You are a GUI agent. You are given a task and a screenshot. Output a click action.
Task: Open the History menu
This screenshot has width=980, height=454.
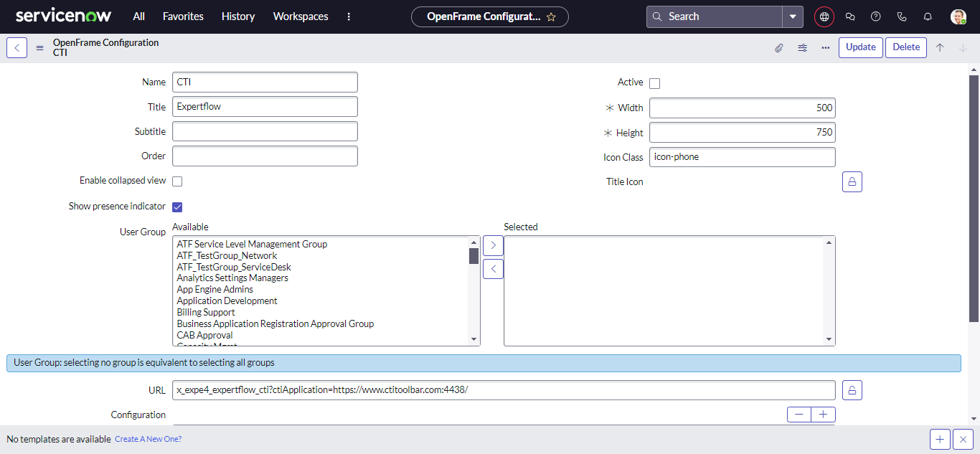coord(238,16)
